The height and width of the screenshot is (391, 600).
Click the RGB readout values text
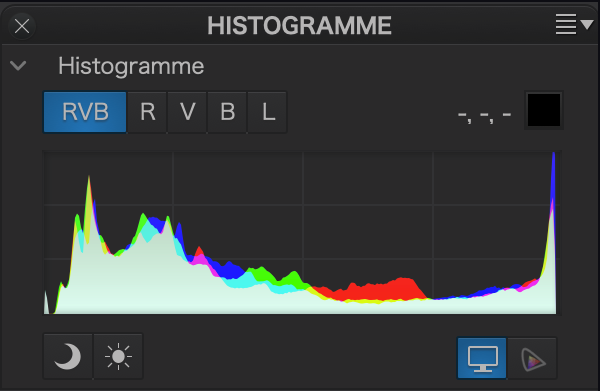[x=484, y=115]
